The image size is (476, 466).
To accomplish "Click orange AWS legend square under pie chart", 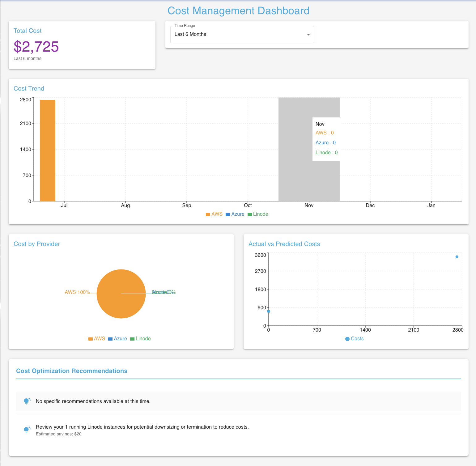I will click(91, 339).
